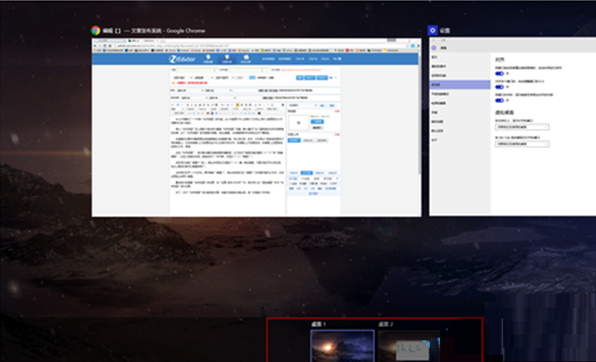Toggle the second 对齐 switch in Settings

point(499,87)
